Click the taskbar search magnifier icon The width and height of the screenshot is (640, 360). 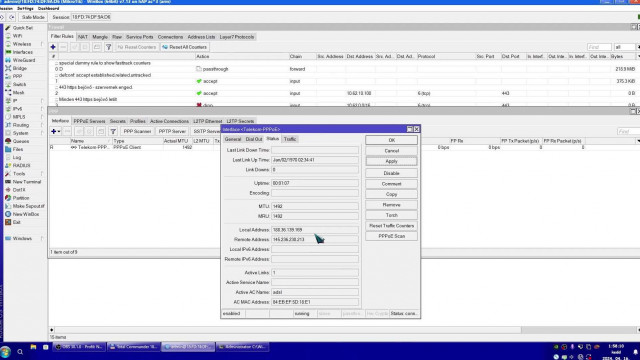click(20, 351)
